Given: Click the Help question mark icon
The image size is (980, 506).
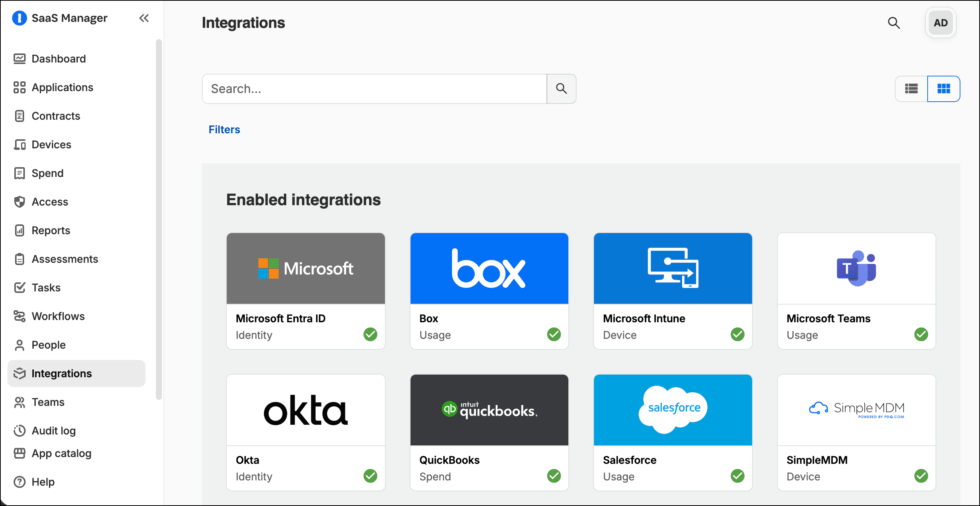Looking at the screenshot, I should click(x=20, y=482).
